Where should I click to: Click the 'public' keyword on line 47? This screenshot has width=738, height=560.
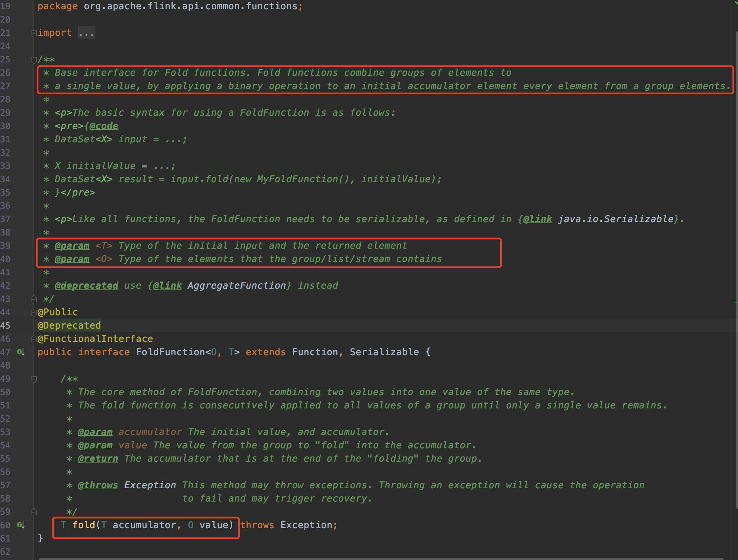point(55,352)
